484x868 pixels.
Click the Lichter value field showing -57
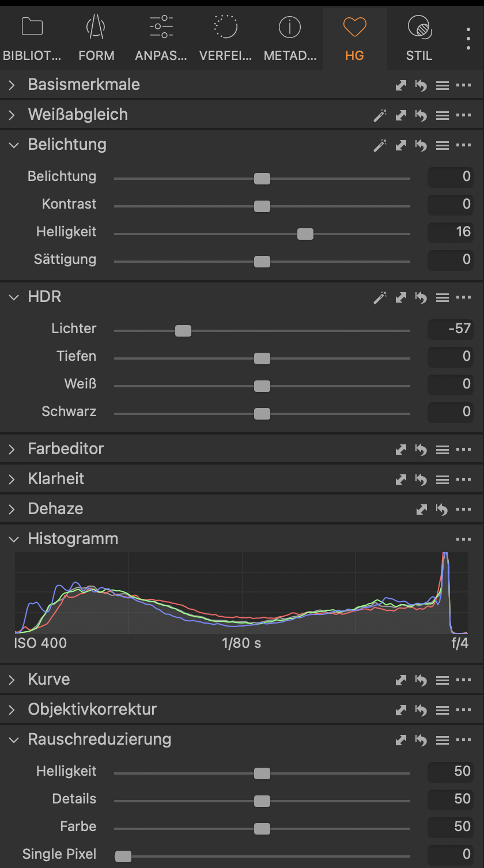pos(451,329)
